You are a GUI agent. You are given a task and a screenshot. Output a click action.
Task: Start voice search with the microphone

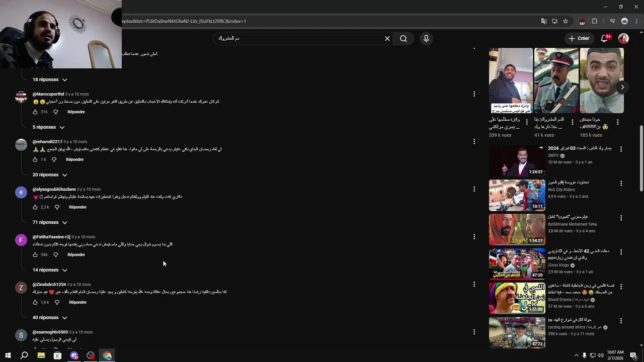coord(426,39)
